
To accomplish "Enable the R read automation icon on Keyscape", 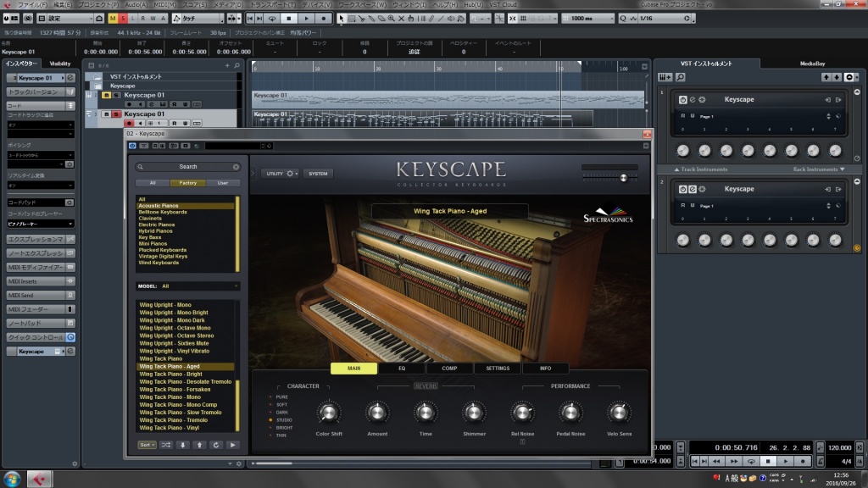I will 683,115.
